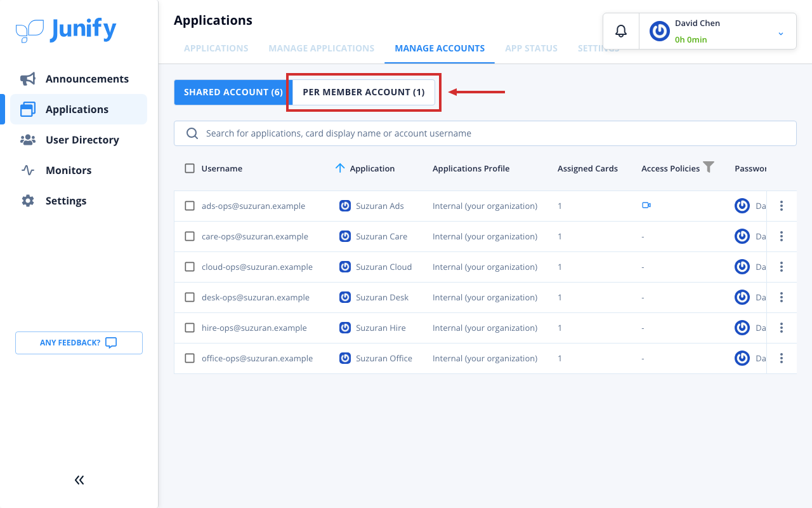Sort by the Username column header
The image size is (812, 508).
(x=222, y=168)
